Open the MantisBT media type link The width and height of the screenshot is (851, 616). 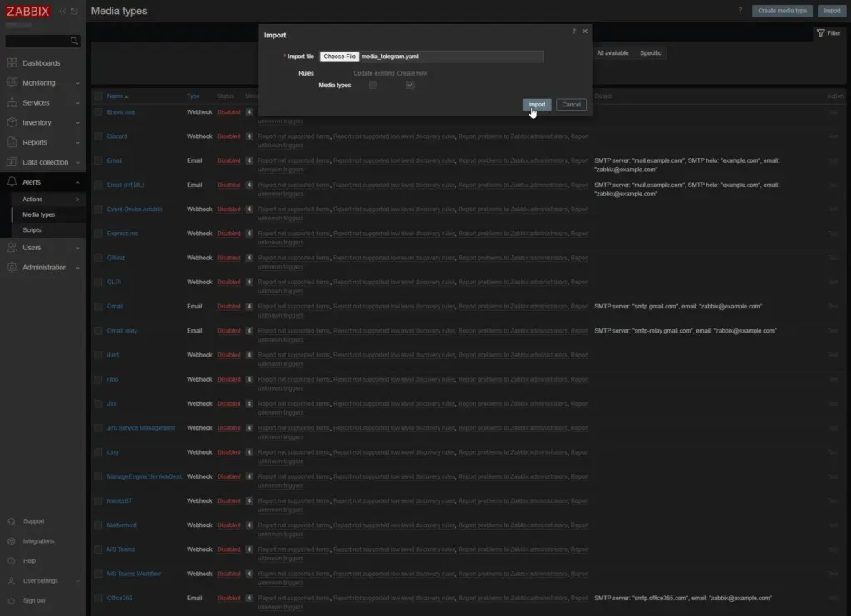[x=120, y=501]
